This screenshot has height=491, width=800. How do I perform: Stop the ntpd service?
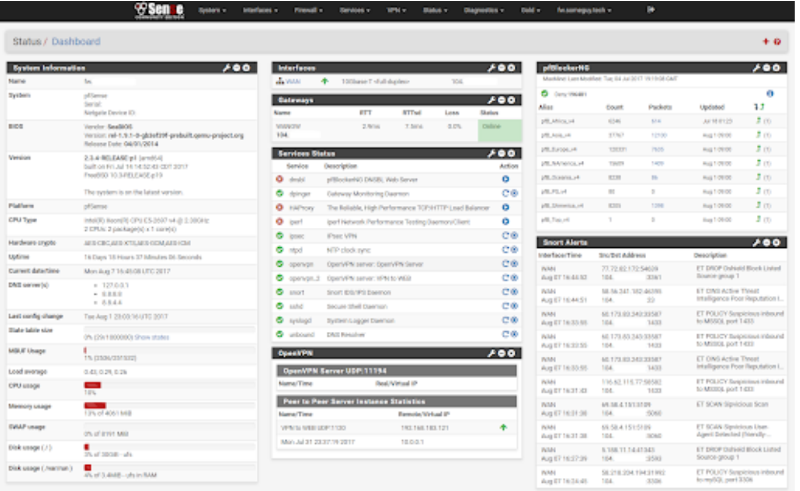514,250
